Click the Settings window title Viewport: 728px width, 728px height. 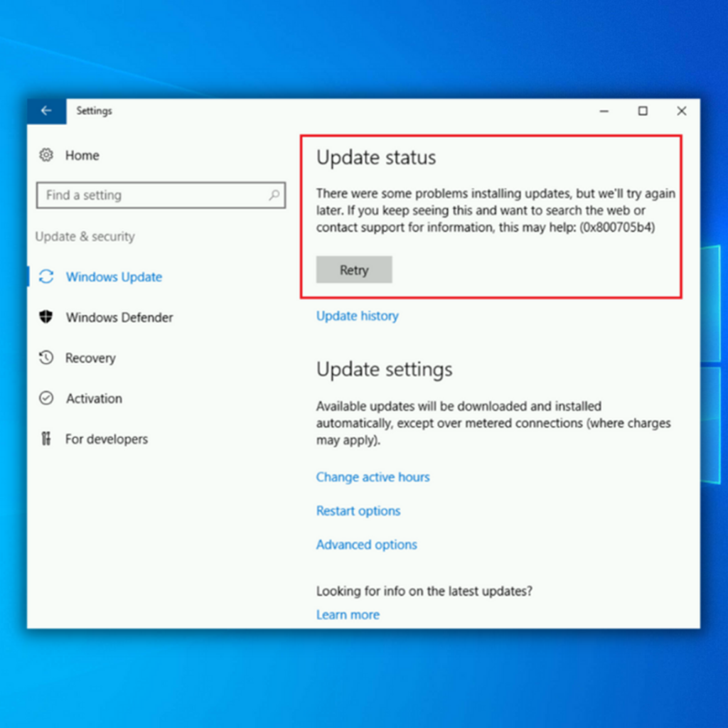(95, 111)
